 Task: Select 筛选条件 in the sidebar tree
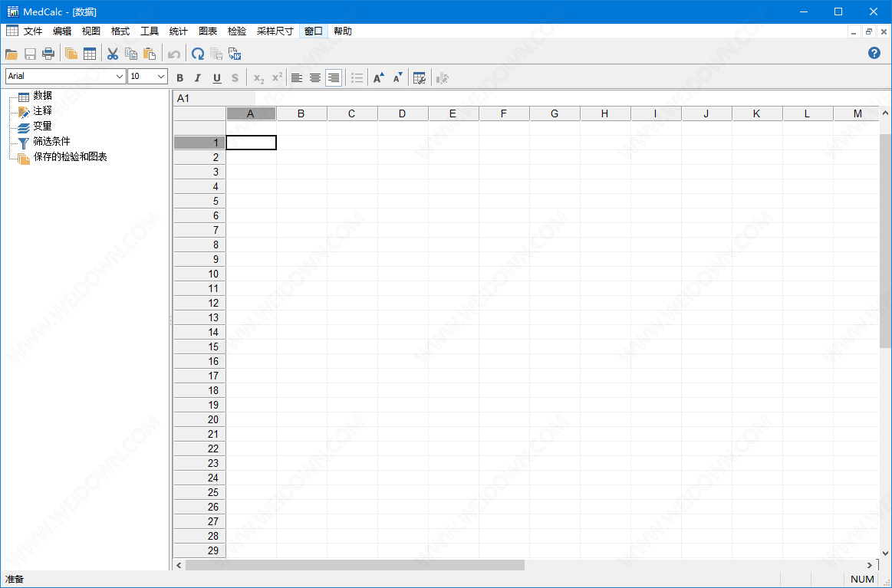click(51, 142)
